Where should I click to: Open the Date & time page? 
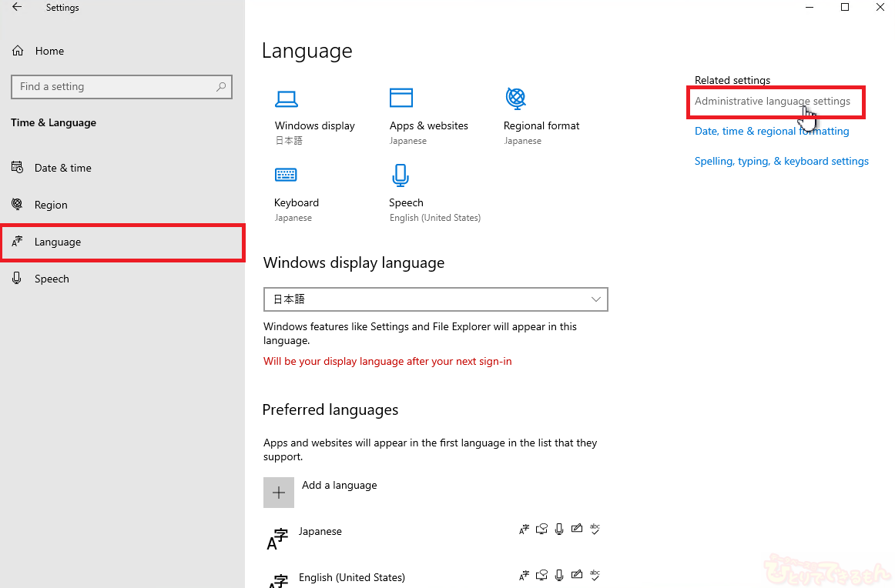click(62, 168)
